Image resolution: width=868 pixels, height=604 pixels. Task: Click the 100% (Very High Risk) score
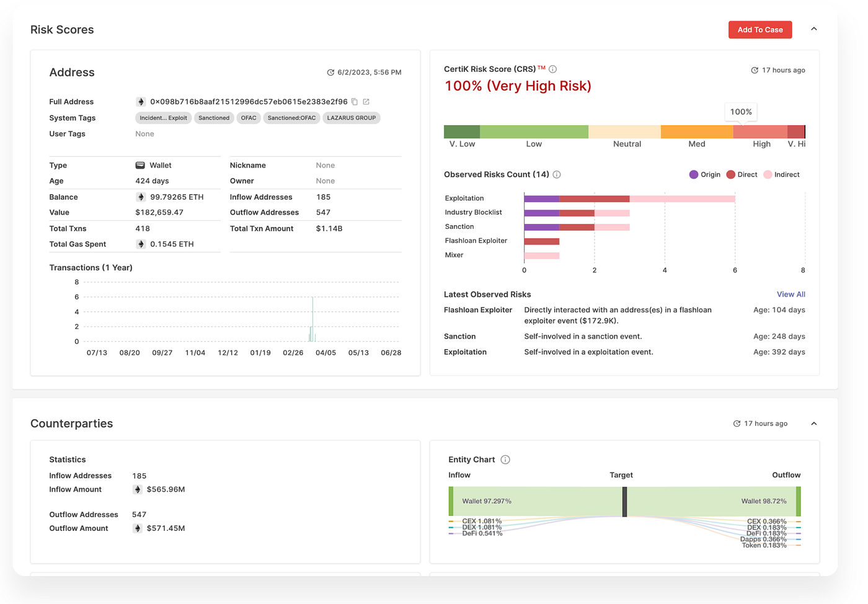(518, 86)
